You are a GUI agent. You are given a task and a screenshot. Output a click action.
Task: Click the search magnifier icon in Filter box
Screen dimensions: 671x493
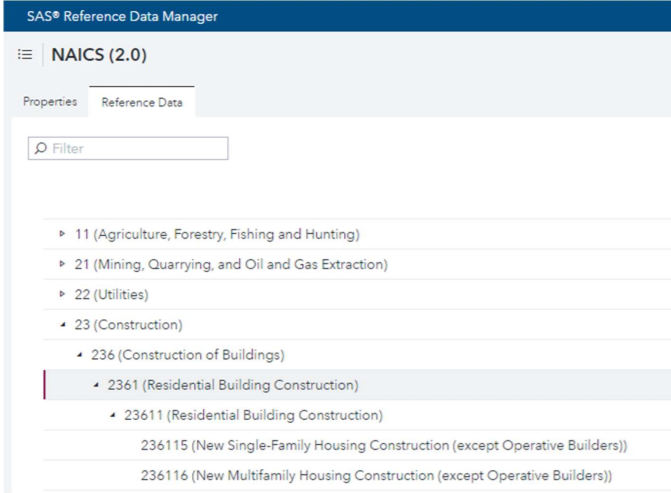(41, 148)
